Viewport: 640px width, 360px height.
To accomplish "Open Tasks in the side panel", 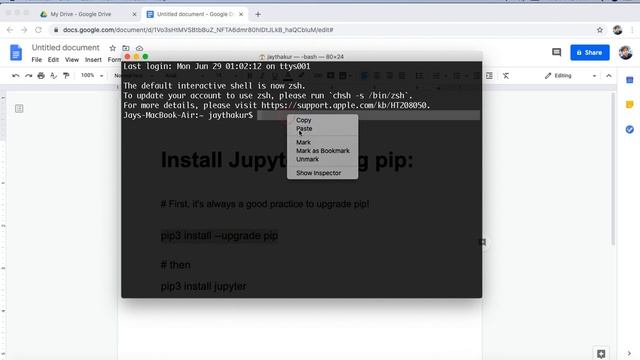I will (630, 129).
